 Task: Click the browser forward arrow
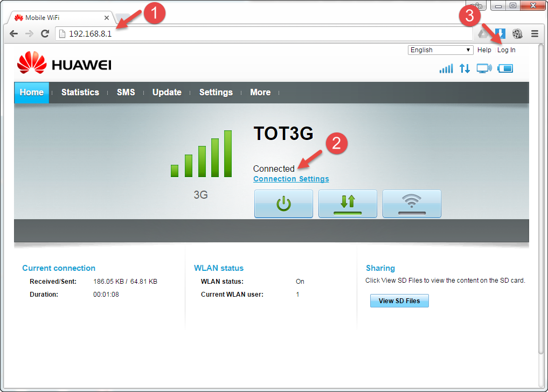[x=29, y=33]
